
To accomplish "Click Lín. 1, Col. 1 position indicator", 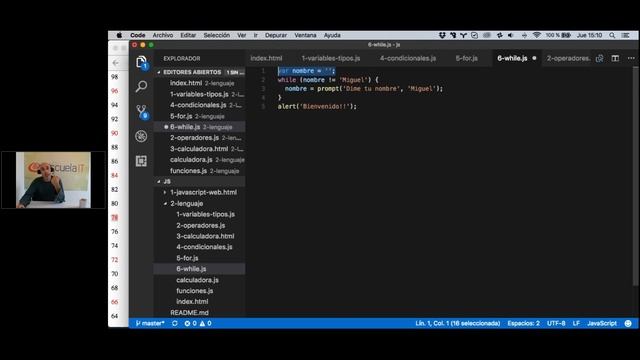I will pos(458,323).
